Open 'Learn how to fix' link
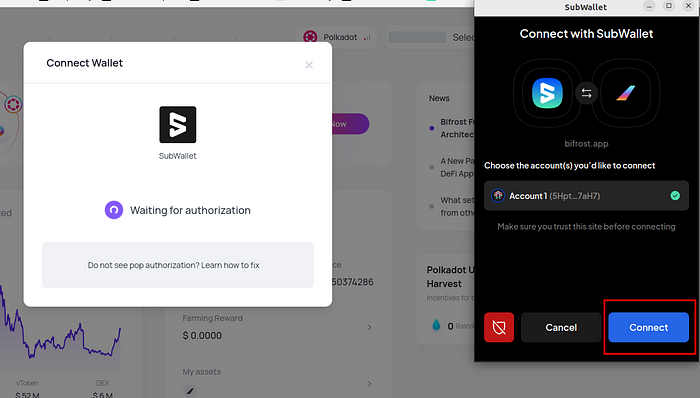 point(230,265)
